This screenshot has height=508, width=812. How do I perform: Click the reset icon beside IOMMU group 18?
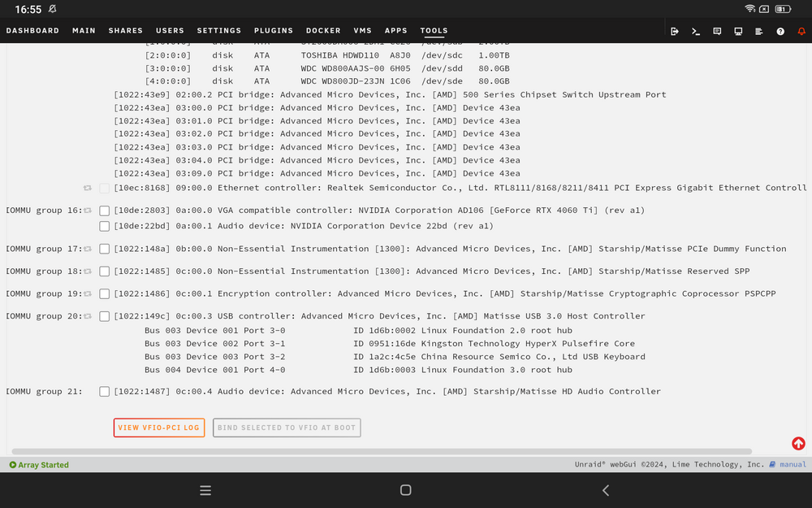(x=88, y=271)
